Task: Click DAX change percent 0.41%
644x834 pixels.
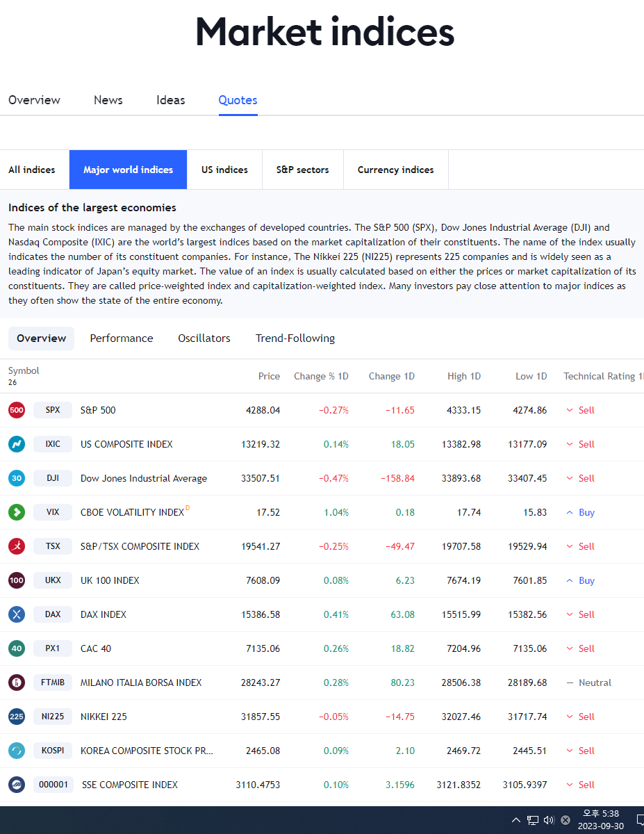Action: click(x=336, y=614)
